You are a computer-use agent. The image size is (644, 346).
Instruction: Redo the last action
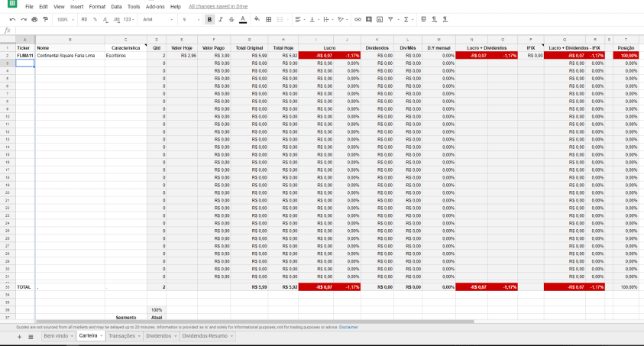pos(24,19)
